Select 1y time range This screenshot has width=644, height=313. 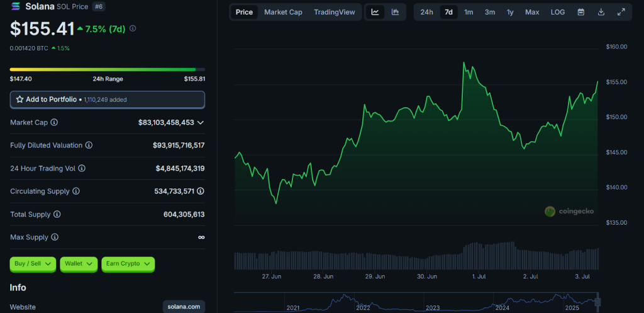click(510, 12)
